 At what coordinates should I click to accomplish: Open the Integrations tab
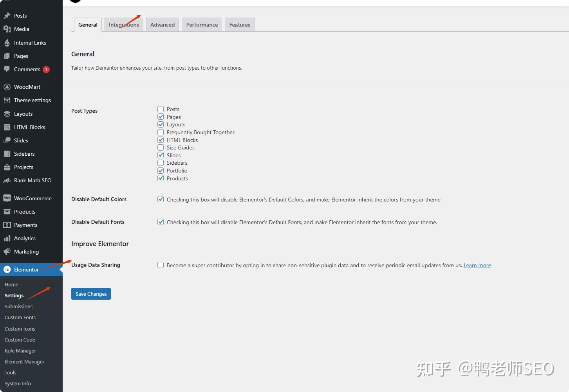124,24
